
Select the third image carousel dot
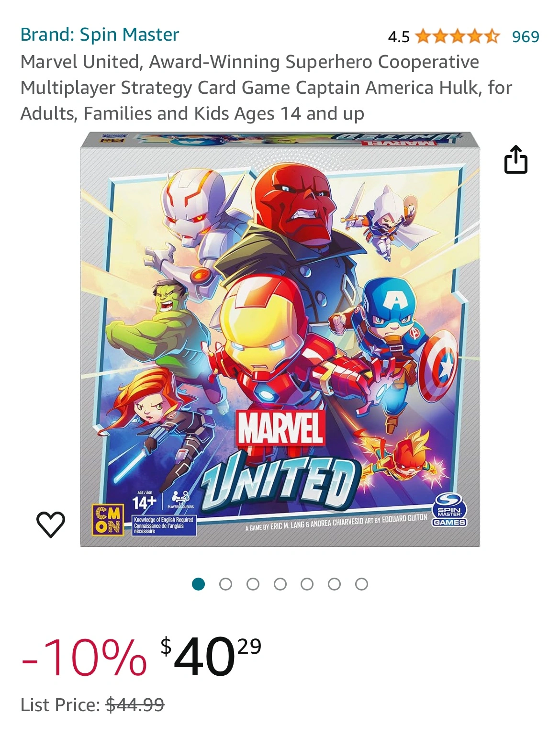pyautogui.click(x=253, y=584)
